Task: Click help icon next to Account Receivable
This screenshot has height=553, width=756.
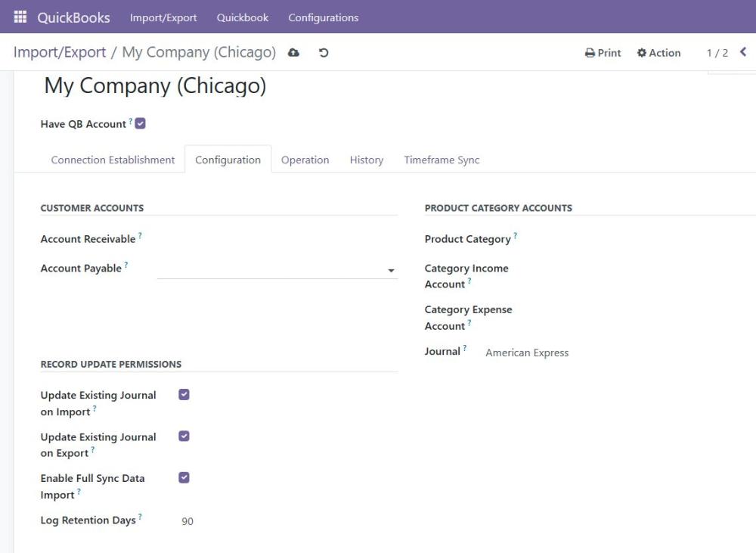Action: pos(140,235)
